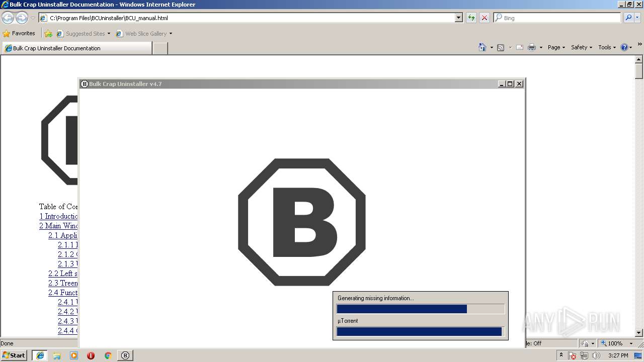Click the volume speaker tray icon
Viewport: 644px width, 362px height.
(x=596, y=356)
